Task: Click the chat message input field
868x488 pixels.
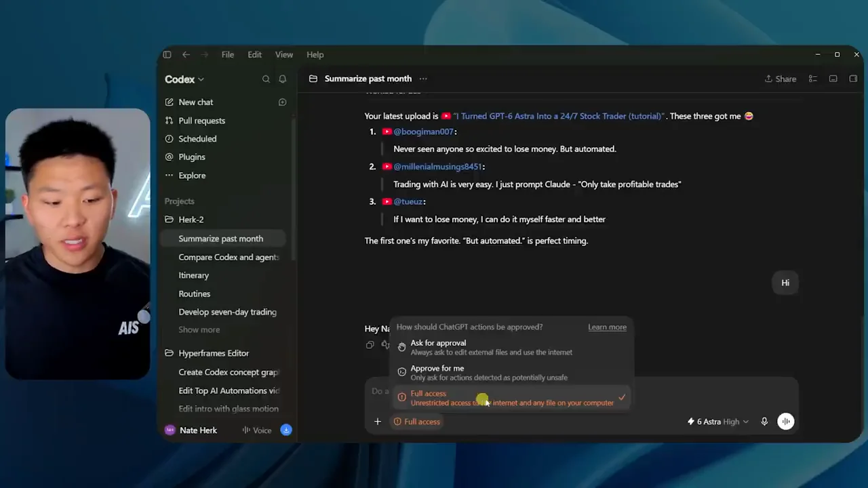Action: pyautogui.click(x=581, y=392)
